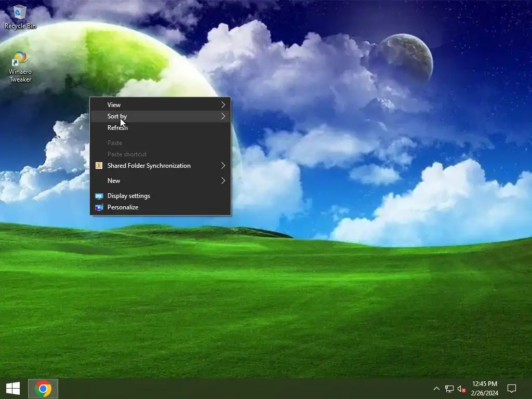Click the muted volume tray icon
This screenshot has width=532, height=399.
click(461, 389)
